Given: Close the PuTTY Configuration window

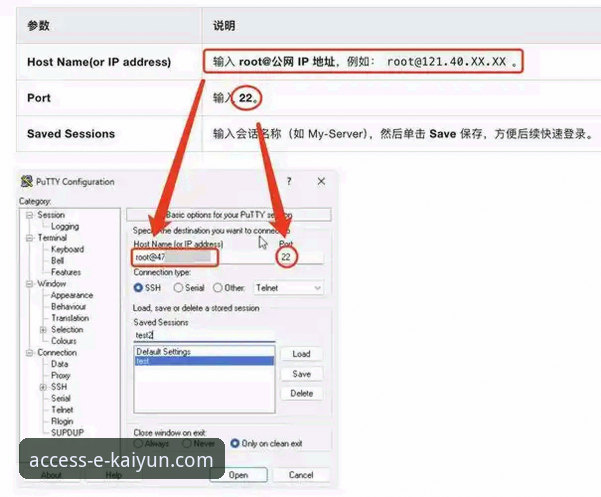Looking at the screenshot, I should click(321, 181).
